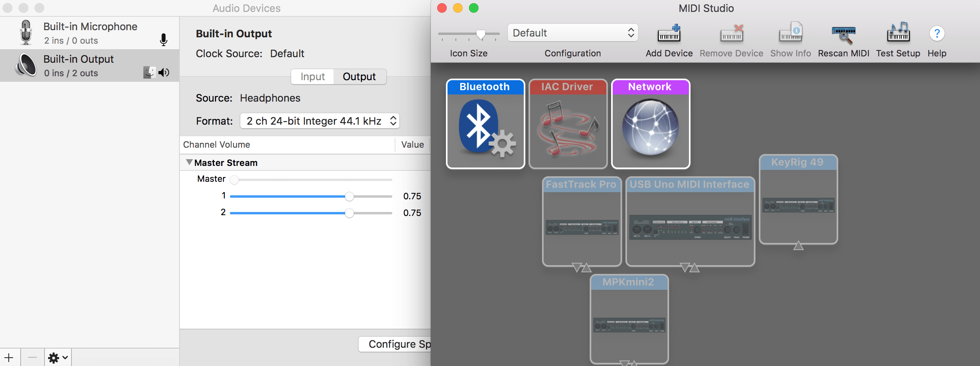Select the MPKmini2 device

point(629,319)
